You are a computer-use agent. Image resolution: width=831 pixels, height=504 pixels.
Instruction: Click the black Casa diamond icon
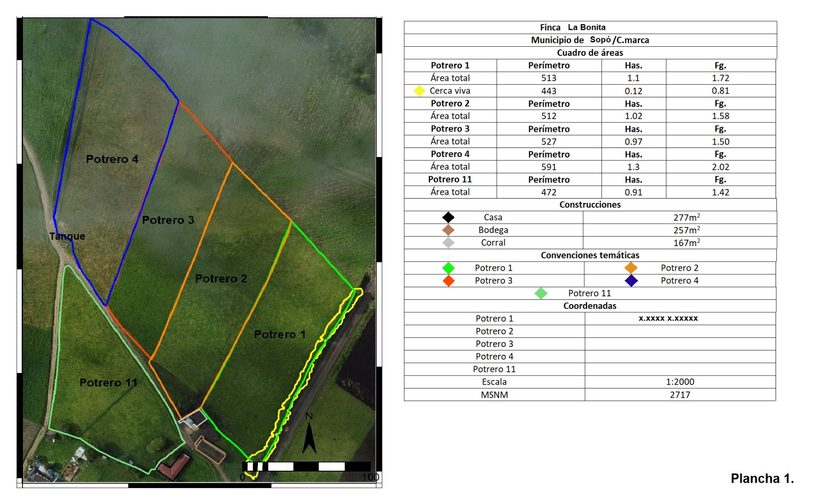(x=448, y=217)
